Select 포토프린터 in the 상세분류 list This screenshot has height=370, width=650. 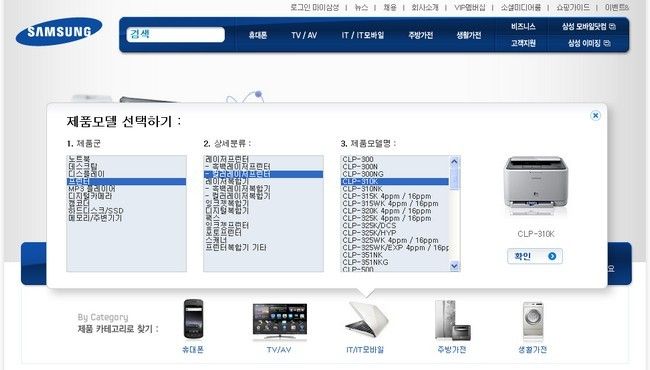(263, 233)
